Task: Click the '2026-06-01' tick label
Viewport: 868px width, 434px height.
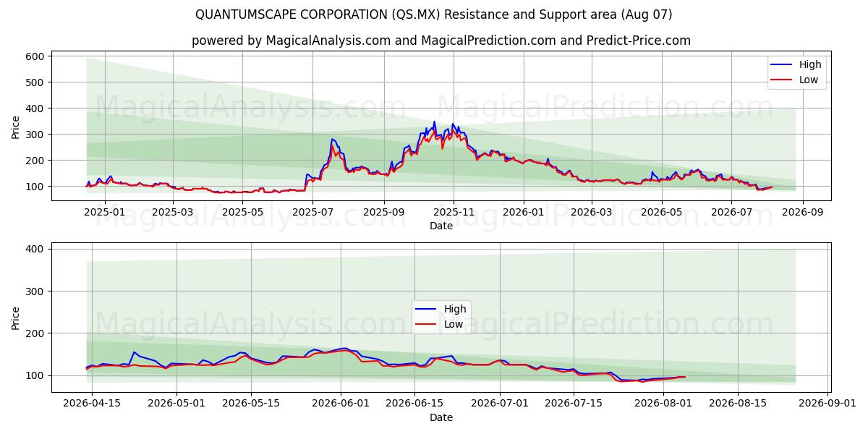Action: [x=341, y=404]
